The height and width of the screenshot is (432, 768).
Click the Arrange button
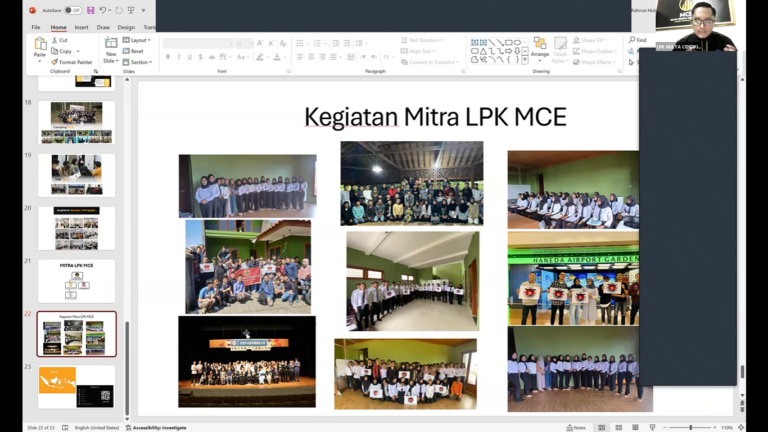(540, 48)
